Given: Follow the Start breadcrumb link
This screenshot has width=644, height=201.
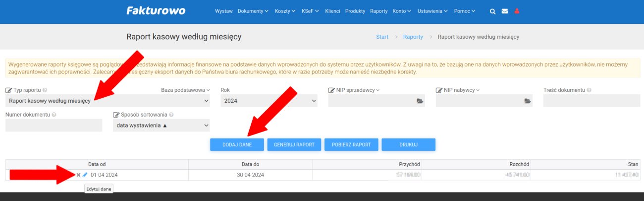Looking at the screenshot, I should click(x=382, y=37).
